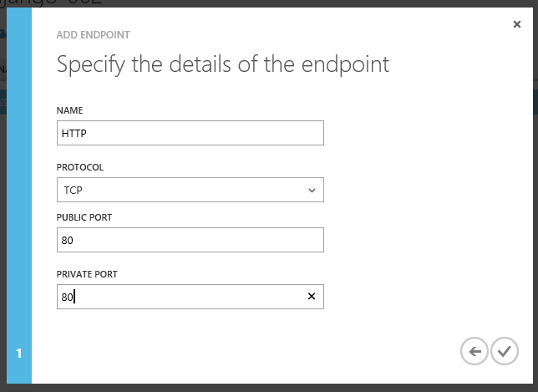Clear the Private Port field with its X icon
This screenshot has width=538, height=392.
312,296
